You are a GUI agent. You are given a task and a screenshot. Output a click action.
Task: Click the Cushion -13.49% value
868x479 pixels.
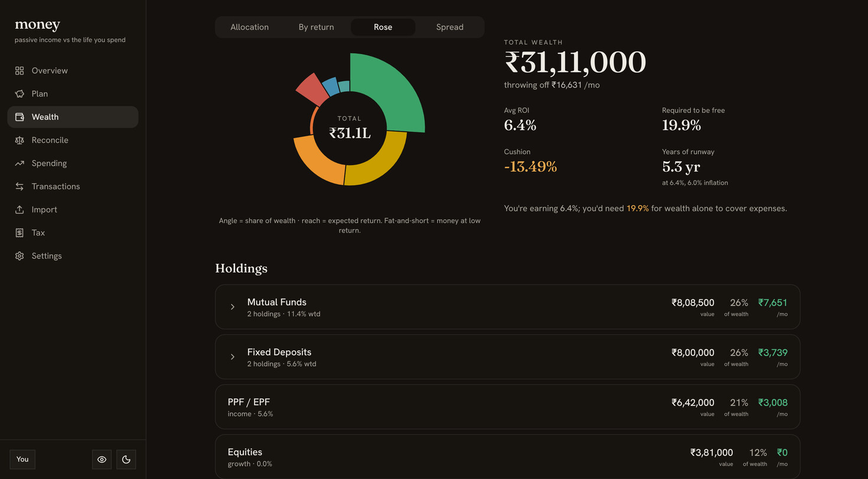(530, 166)
